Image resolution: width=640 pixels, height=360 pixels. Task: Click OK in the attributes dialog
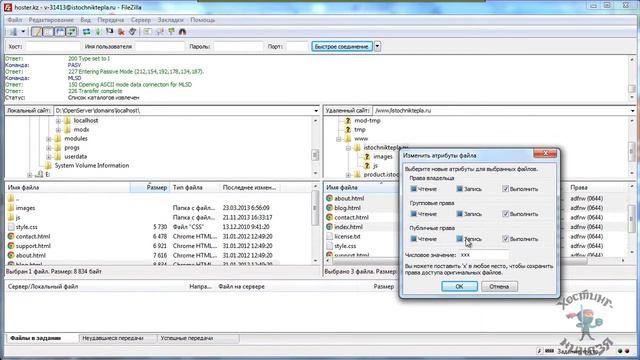point(459,287)
